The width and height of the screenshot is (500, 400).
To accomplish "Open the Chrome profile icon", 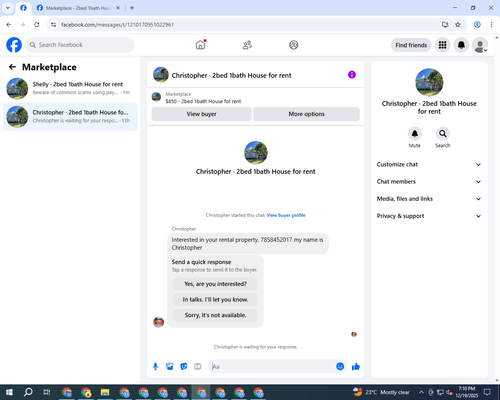I will (477, 25).
